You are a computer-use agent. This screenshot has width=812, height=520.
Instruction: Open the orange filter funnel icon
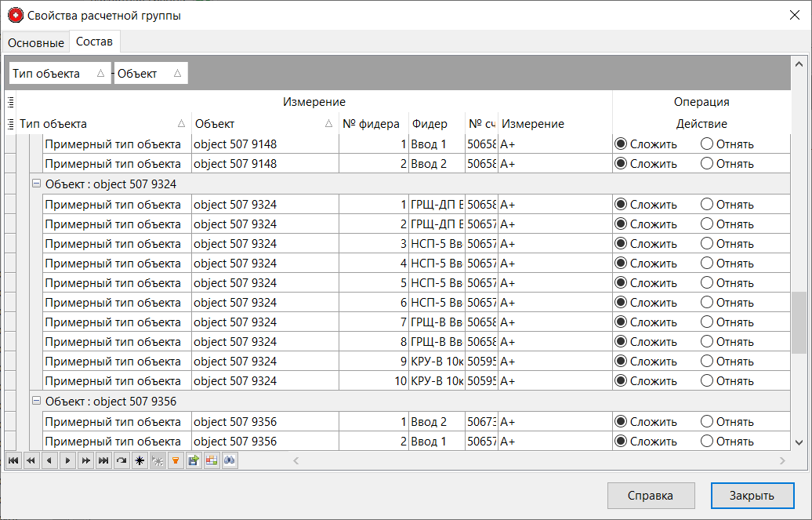176,461
